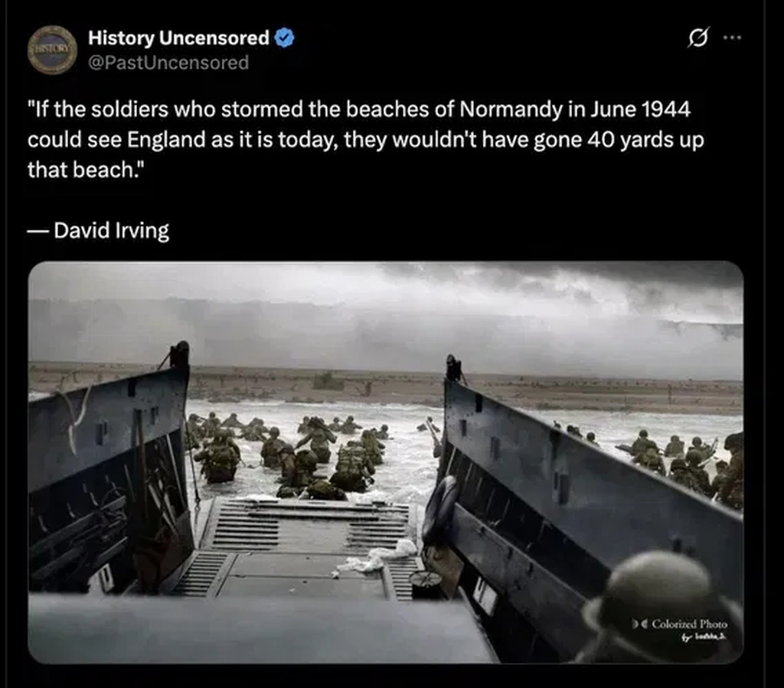
Task: Open the three-dot more options menu
Action: click(x=732, y=37)
